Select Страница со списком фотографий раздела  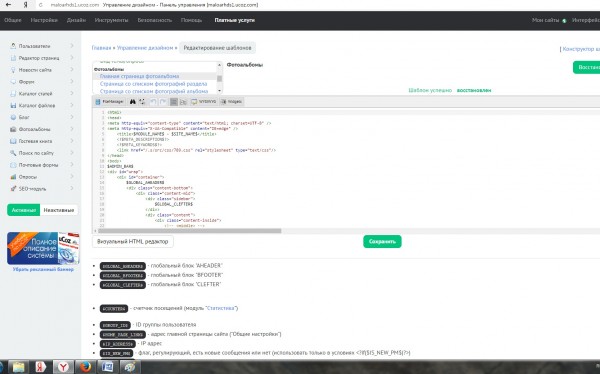153,84
